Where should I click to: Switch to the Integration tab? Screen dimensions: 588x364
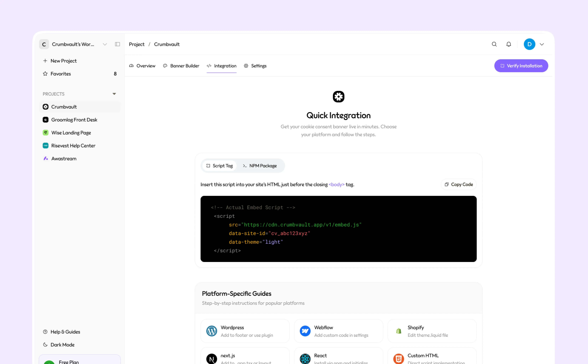point(222,66)
